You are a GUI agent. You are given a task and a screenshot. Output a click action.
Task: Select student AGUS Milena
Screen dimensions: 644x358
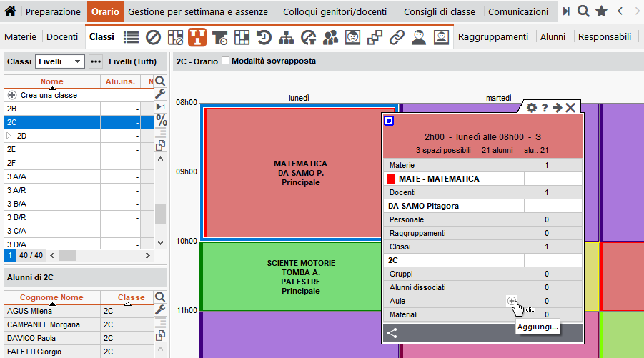[52, 311]
